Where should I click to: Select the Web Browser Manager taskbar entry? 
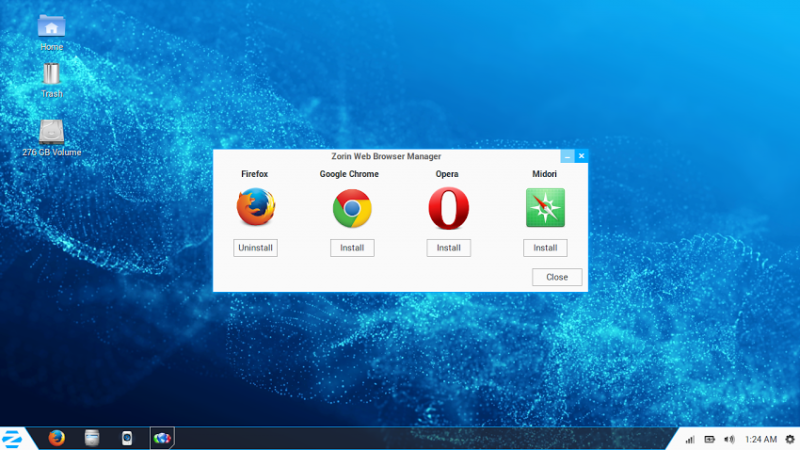(x=162, y=438)
